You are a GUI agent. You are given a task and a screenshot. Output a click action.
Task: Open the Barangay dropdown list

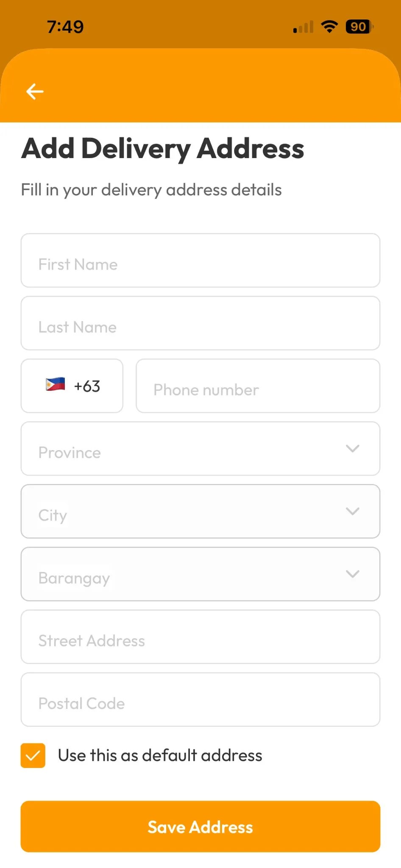click(x=200, y=574)
